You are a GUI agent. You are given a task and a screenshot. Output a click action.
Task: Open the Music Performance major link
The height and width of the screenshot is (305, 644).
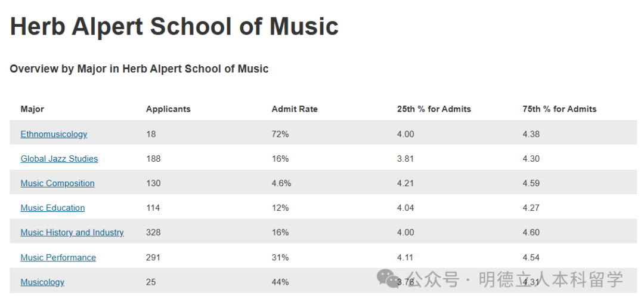pyautogui.click(x=58, y=257)
